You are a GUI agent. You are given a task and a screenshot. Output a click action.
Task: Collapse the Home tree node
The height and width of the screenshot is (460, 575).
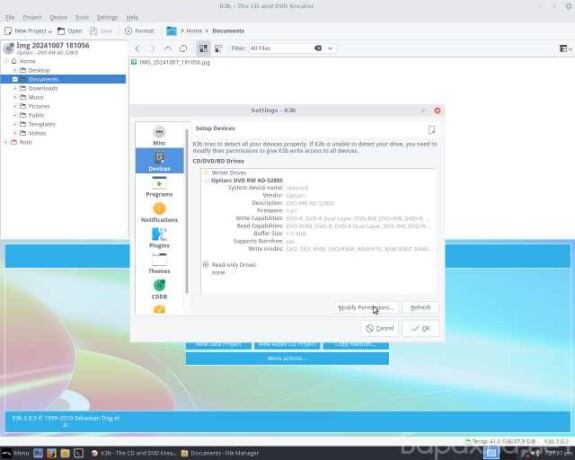(x=6, y=61)
